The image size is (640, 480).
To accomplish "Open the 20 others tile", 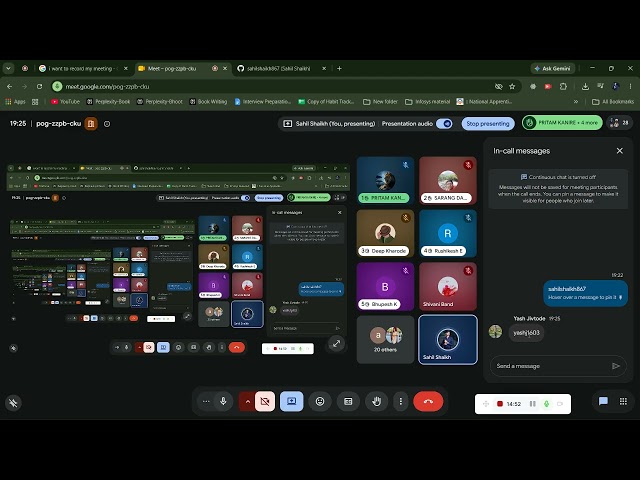I will click(385, 339).
